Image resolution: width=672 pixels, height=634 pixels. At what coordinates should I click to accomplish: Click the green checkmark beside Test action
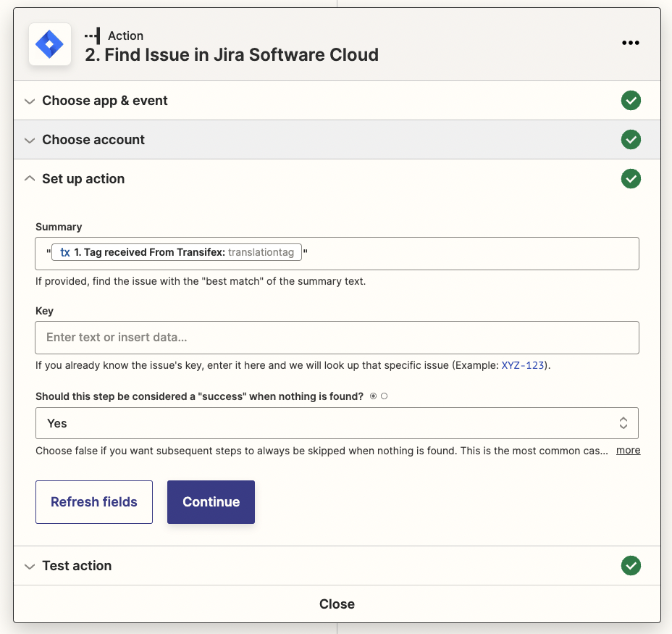tap(631, 565)
